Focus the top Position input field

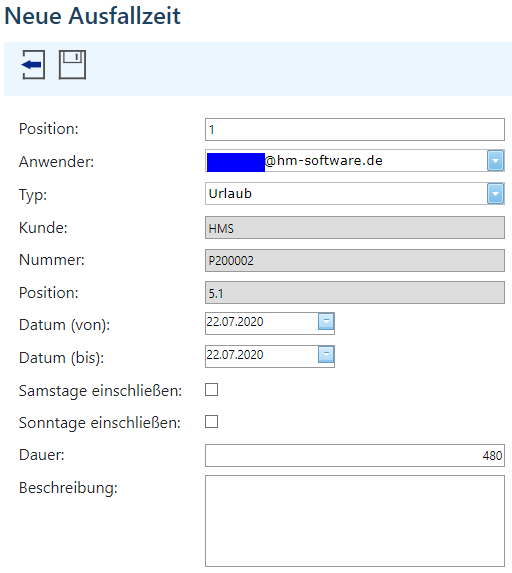tap(354, 129)
